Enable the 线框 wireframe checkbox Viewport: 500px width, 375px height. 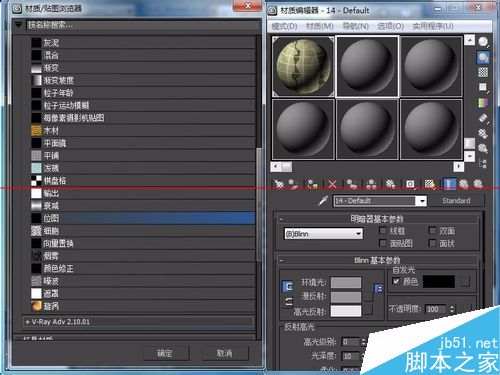click(x=383, y=230)
